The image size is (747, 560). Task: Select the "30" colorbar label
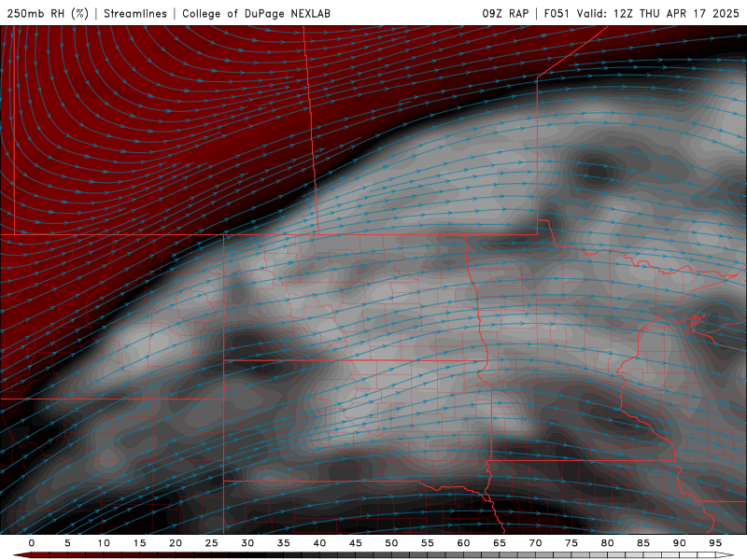tap(247, 543)
